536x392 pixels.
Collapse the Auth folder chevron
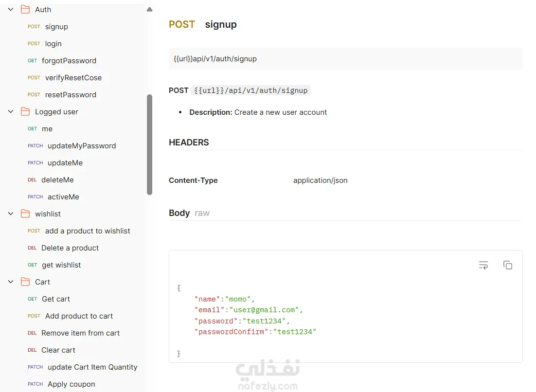11,10
